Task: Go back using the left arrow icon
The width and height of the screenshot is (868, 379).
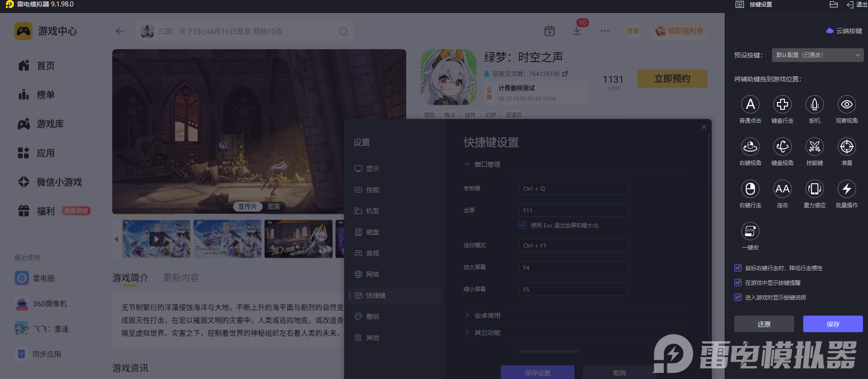Action: (x=120, y=31)
